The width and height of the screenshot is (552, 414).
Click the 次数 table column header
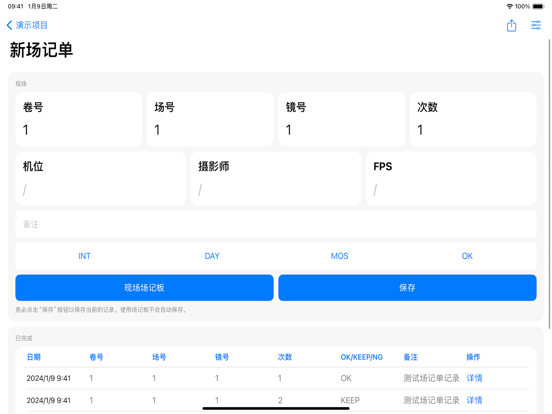click(285, 357)
